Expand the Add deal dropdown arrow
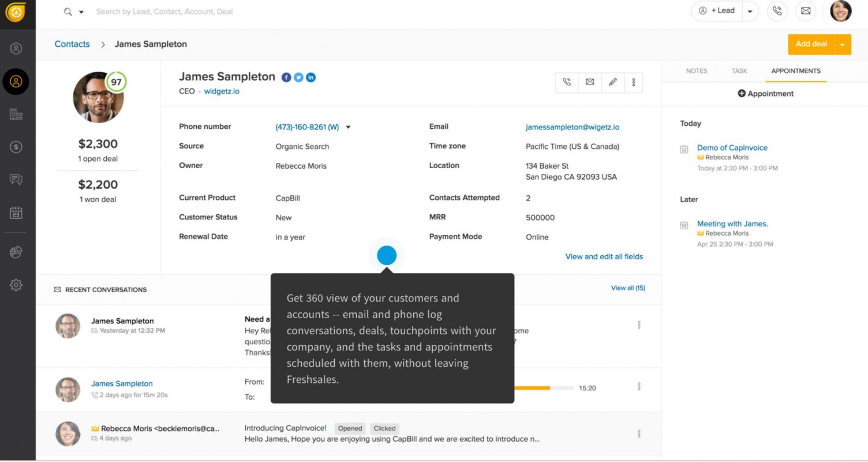 click(x=843, y=44)
